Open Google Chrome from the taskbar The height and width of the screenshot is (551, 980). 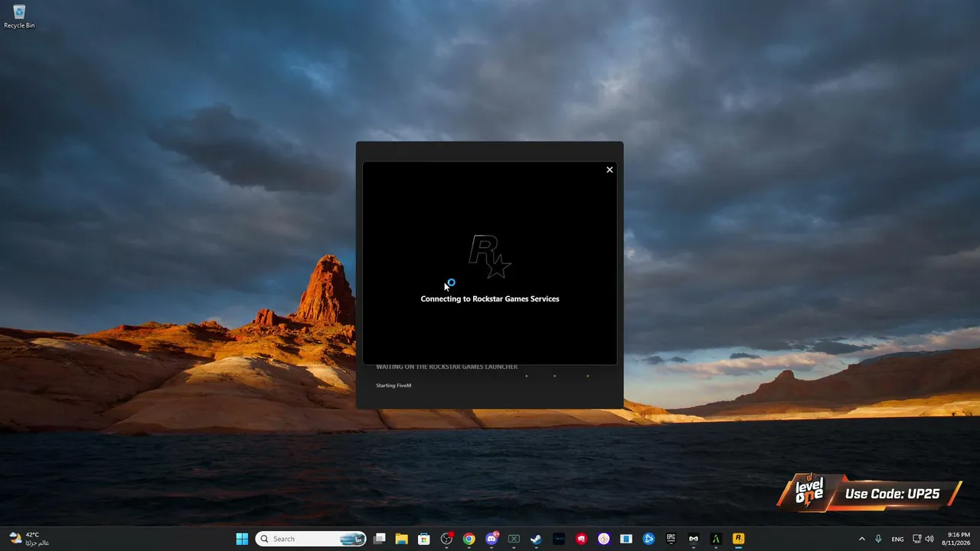coord(469,539)
